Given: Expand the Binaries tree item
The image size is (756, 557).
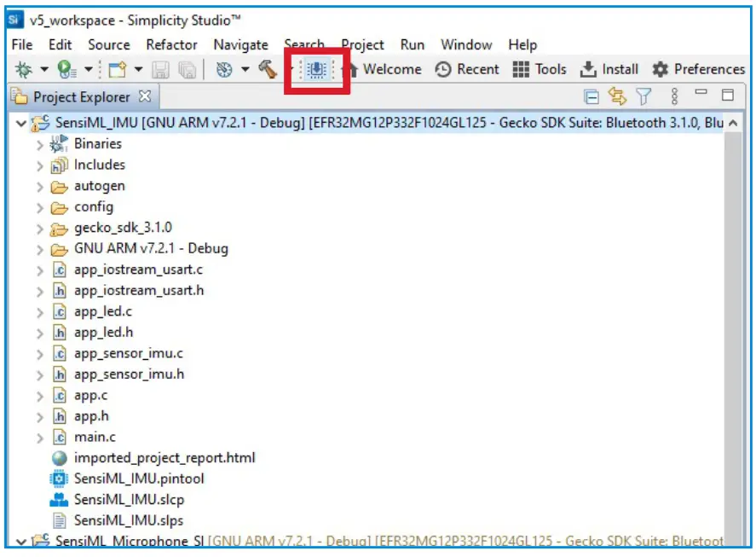Looking at the screenshot, I should tap(40, 143).
